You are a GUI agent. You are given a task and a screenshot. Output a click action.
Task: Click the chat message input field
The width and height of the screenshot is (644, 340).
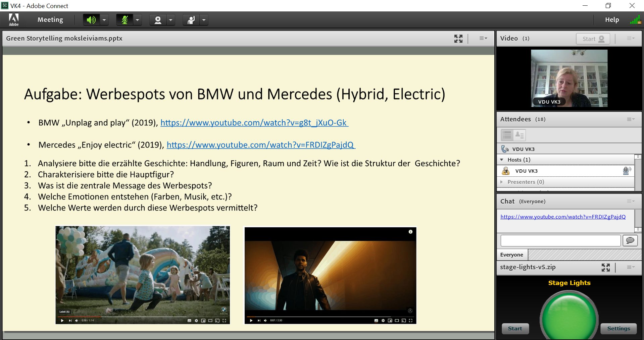click(560, 240)
